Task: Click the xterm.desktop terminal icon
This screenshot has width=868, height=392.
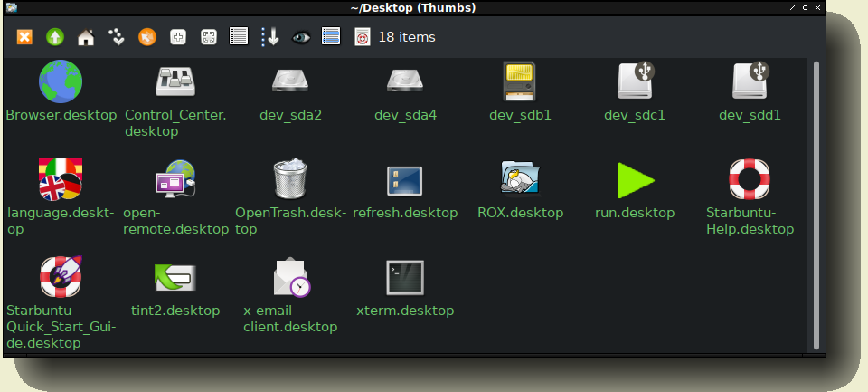Action: click(x=405, y=278)
